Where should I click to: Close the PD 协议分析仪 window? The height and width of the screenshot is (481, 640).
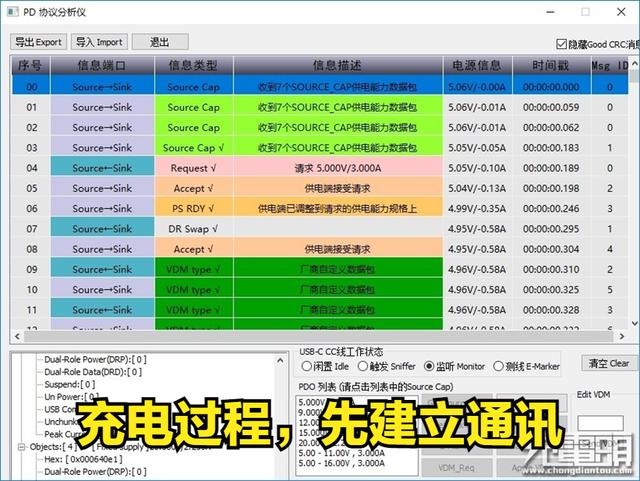pos(621,12)
